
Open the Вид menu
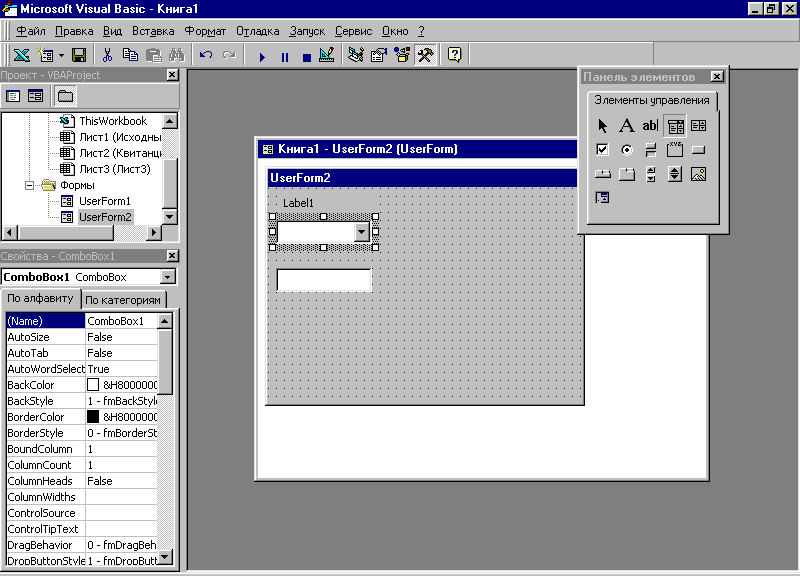pos(112,31)
